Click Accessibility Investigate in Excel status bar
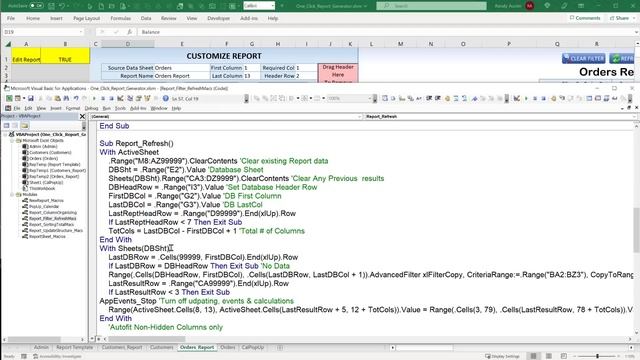 57,356
